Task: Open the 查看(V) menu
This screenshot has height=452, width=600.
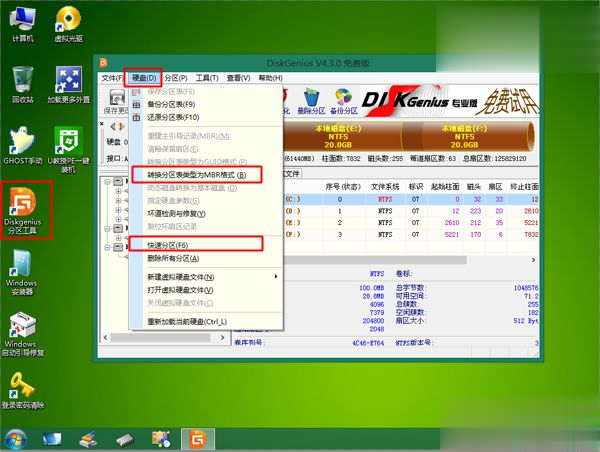Action: pos(238,78)
